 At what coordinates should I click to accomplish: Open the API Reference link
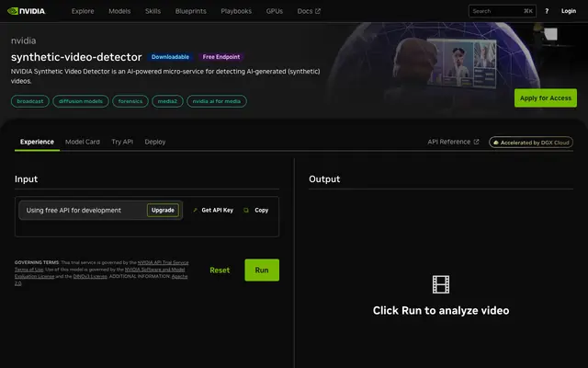pyautogui.click(x=453, y=142)
